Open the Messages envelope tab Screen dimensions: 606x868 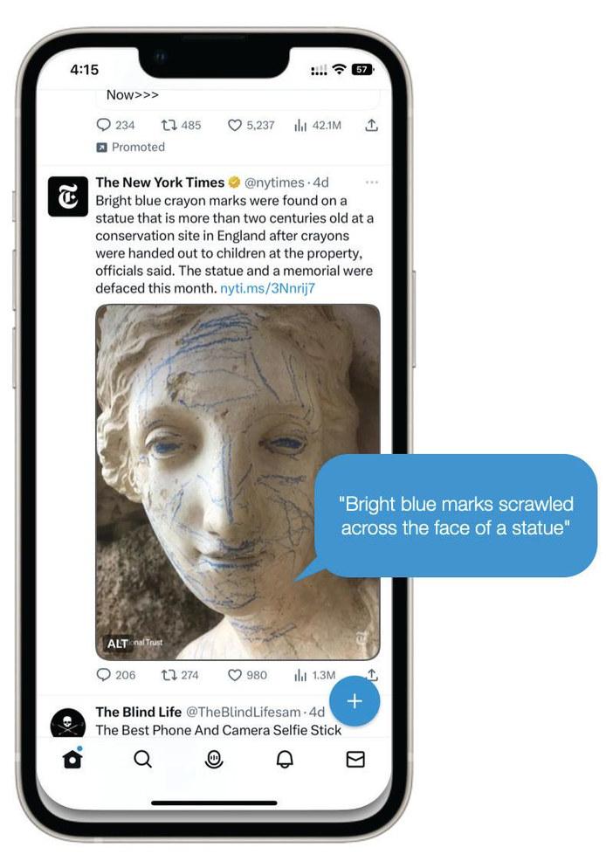[x=355, y=759]
